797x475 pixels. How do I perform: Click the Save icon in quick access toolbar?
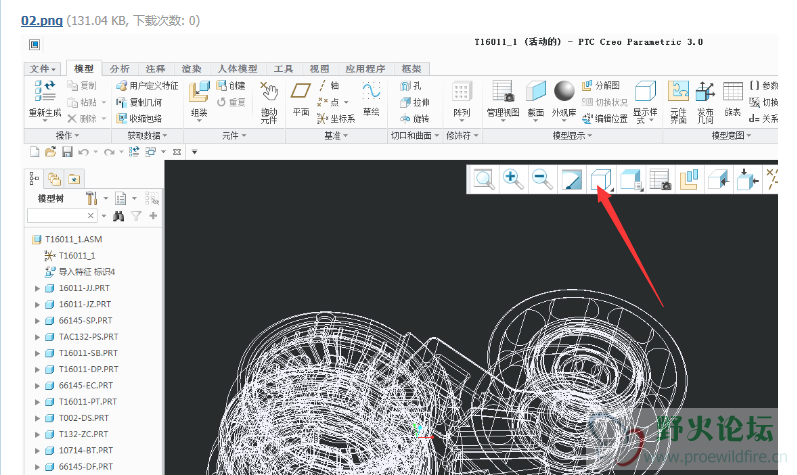click(67, 151)
